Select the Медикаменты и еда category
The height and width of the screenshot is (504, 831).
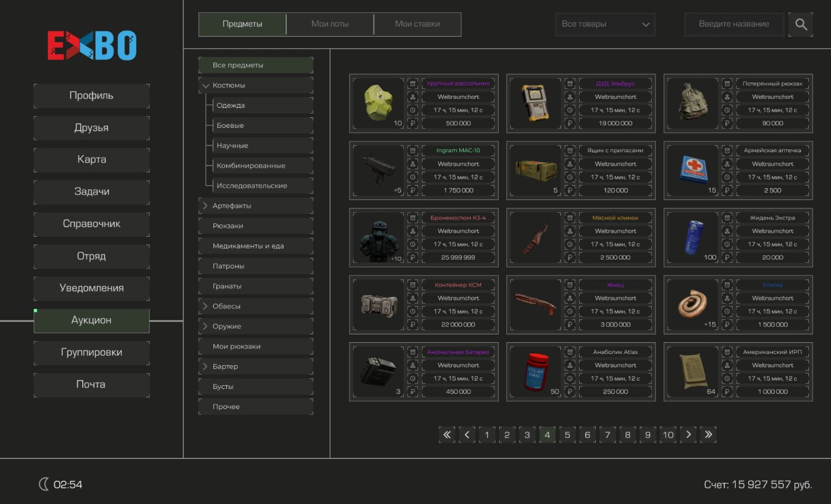[256, 246]
